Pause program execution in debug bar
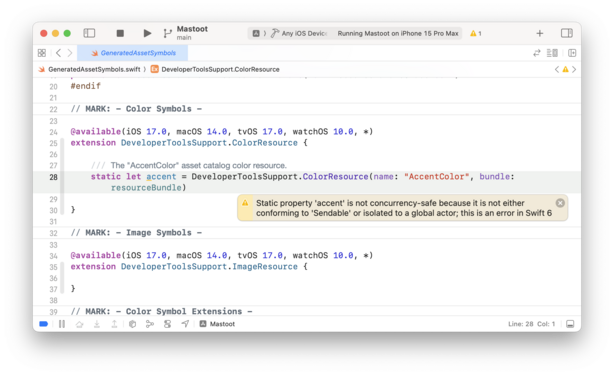The height and width of the screenshot is (375, 614). [62, 324]
